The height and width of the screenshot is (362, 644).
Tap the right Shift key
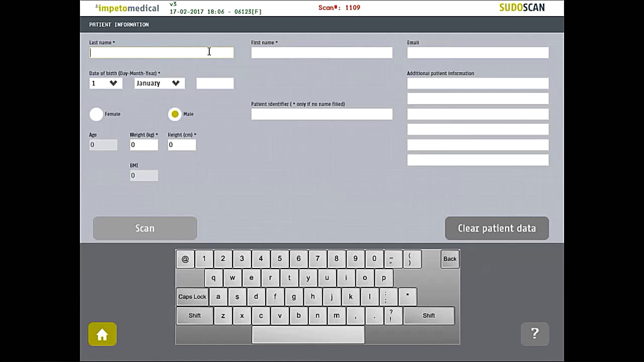(429, 316)
